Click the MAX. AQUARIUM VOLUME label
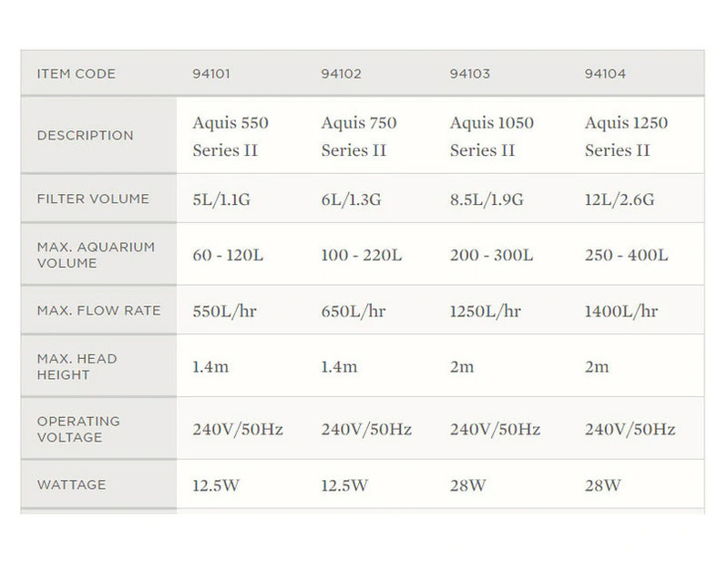The image size is (728, 562). click(96, 255)
